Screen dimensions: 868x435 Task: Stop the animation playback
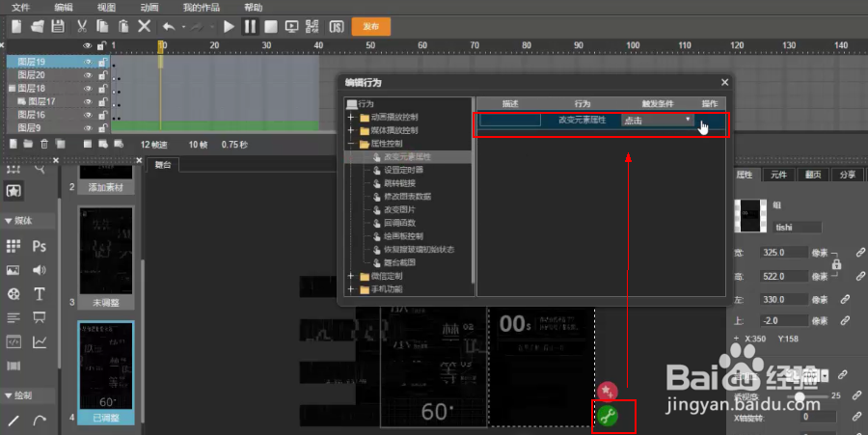(x=271, y=26)
